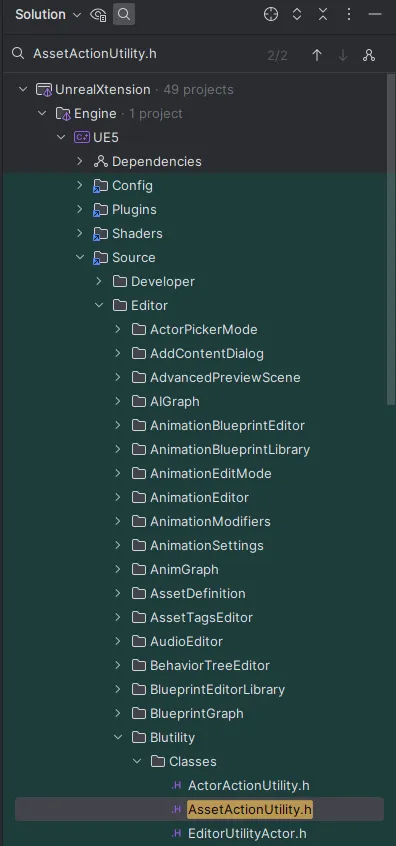
Task: Click the Expand All icon in header
Action: pos(297,15)
